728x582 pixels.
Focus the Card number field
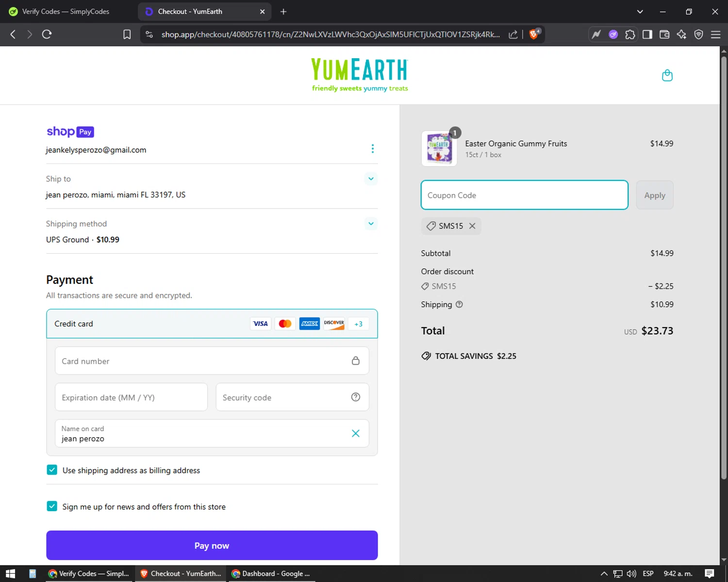[212, 361]
